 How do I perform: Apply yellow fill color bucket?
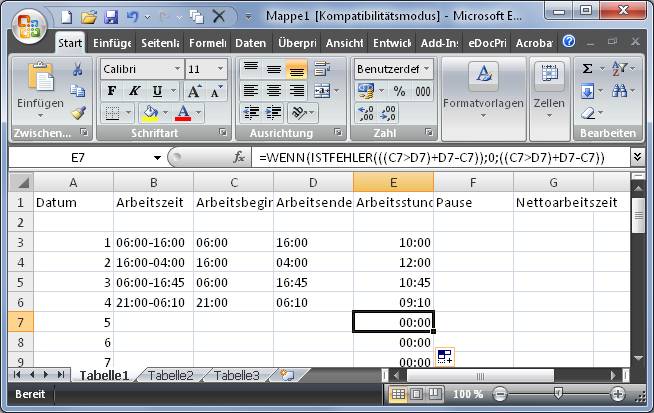pyautogui.click(x=150, y=113)
